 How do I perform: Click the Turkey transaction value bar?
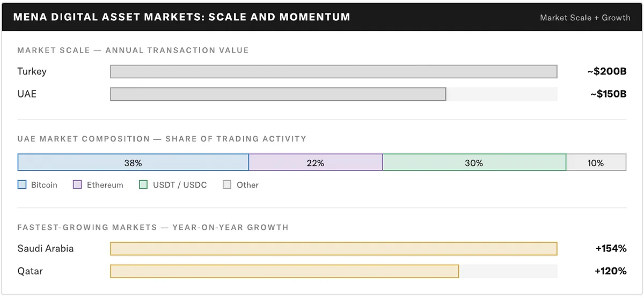coord(334,72)
